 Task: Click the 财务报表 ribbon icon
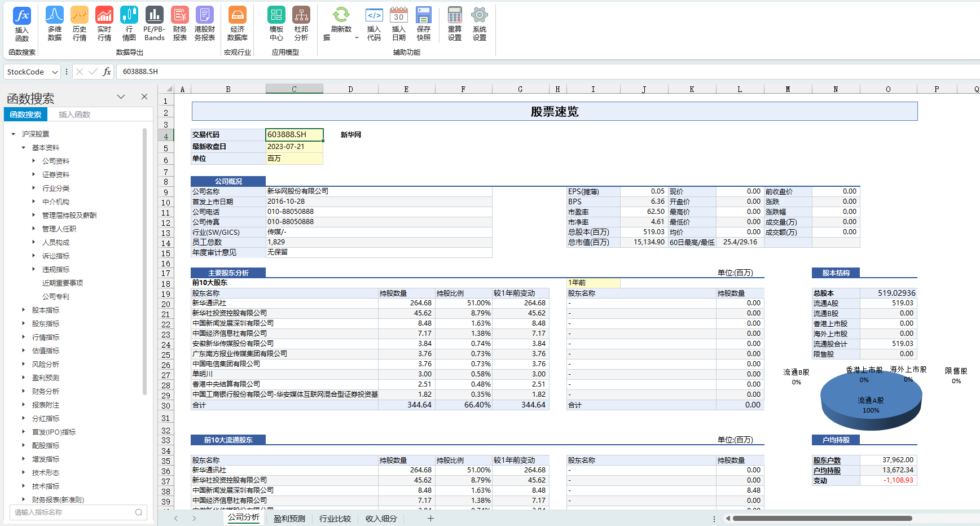click(180, 24)
